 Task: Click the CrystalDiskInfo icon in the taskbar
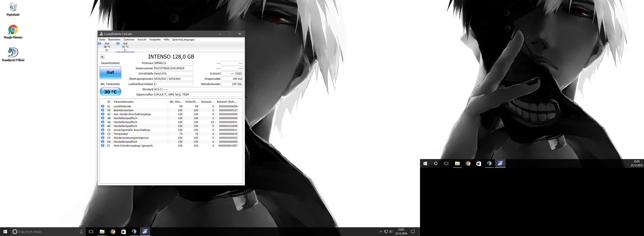pos(145,232)
